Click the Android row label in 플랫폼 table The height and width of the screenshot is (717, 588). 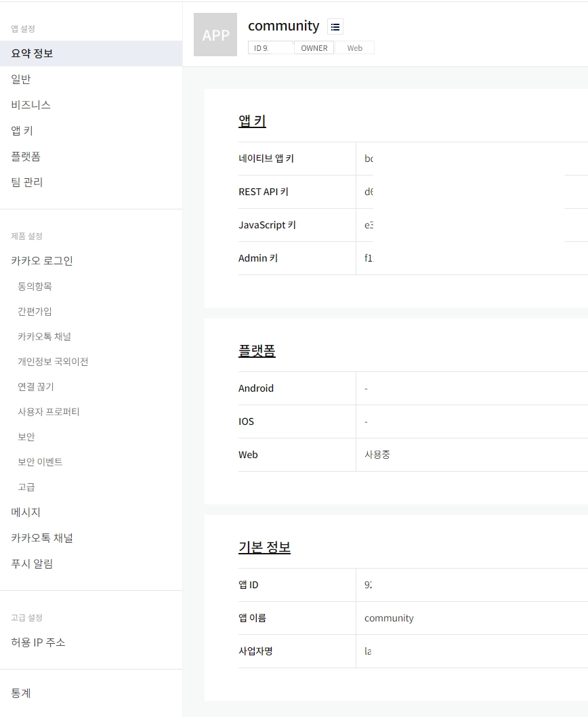[x=256, y=388]
